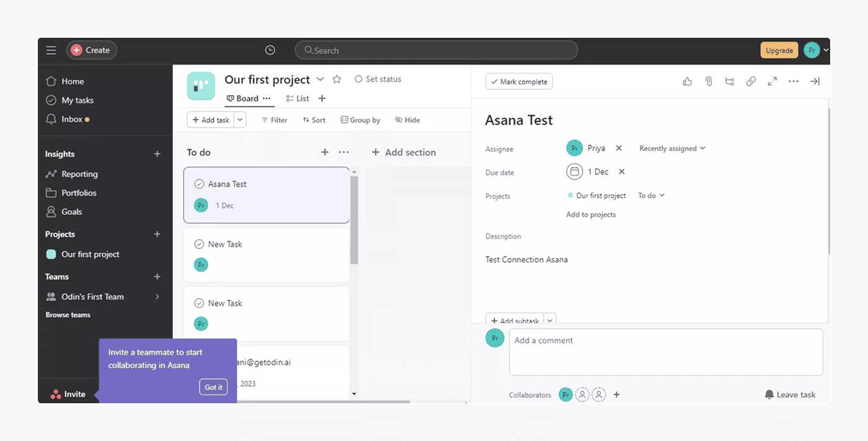Click the subtask branch icon in task header
868x441 pixels.
[730, 81]
